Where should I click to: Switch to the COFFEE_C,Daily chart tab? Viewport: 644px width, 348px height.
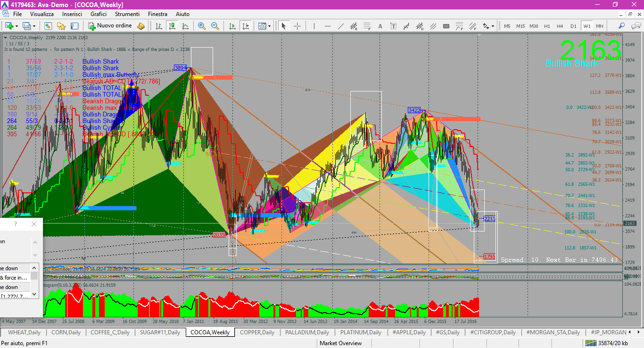coord(110,332)
